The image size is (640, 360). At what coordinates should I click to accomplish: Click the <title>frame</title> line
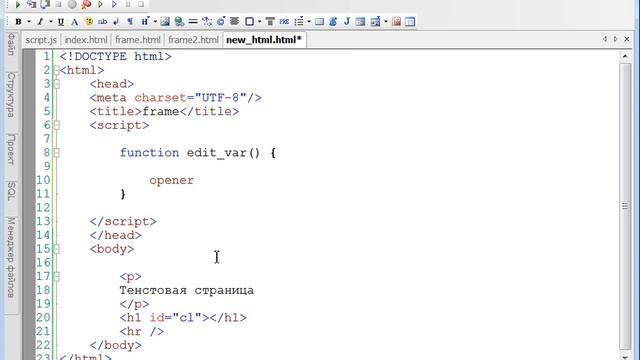point(164,111)
